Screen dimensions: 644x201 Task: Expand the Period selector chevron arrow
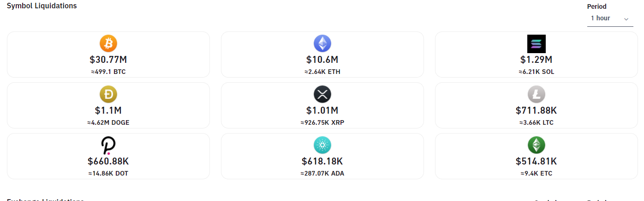coord(626,19)
